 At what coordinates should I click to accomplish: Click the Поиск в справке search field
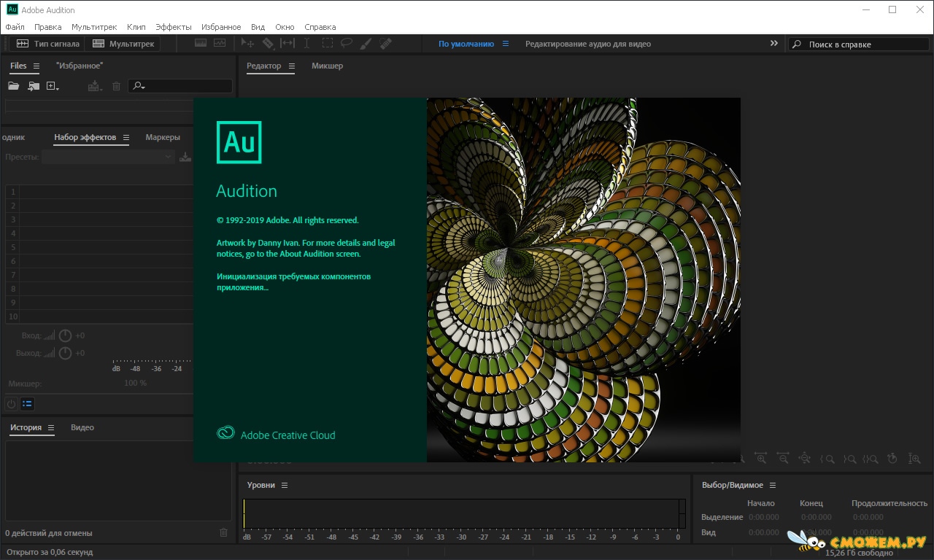pyautogui.click(x=859, y=44)
